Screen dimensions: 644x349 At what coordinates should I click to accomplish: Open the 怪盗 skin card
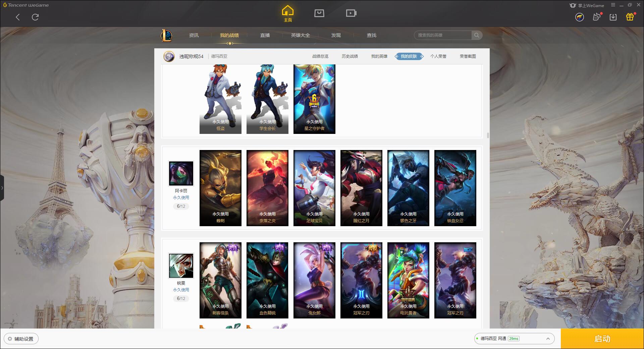220,99
